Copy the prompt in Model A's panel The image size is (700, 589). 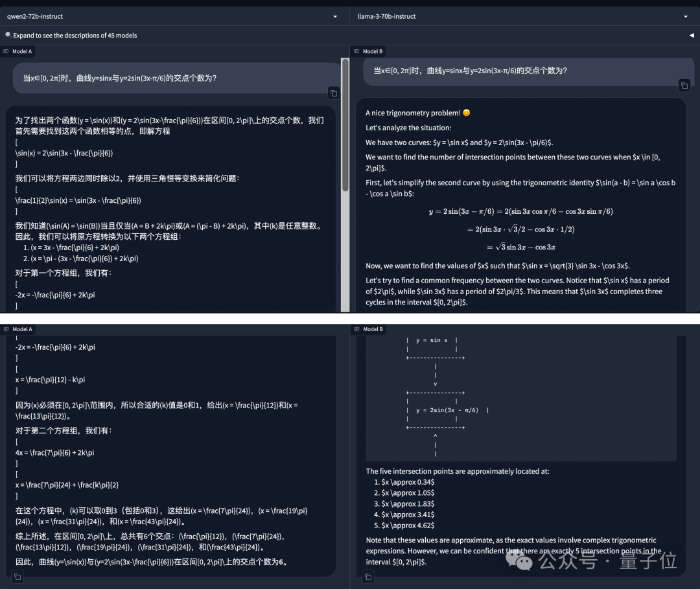pyautogui.click(x=334, y=93)
